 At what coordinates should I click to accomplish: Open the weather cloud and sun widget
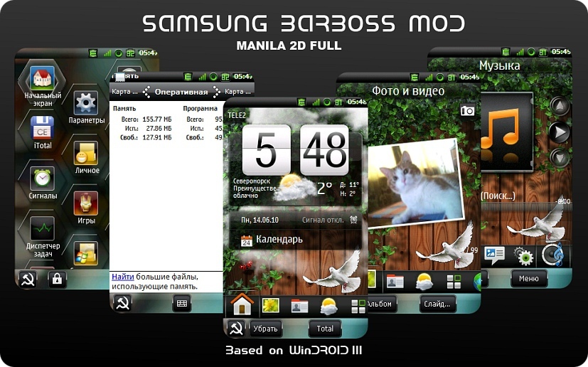pyautogui.click(x=294, y=188)
